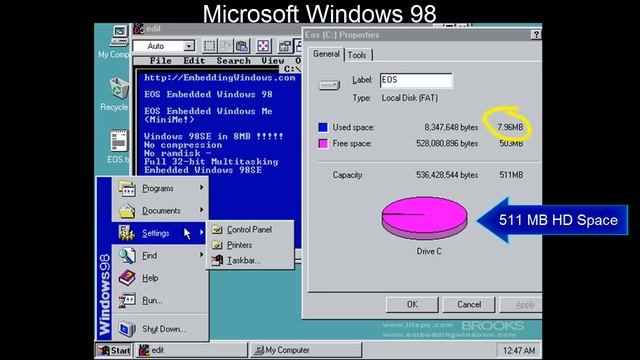Switch to the General tab
The height and width of the screenshot is (360, 640).
[326, 54]
